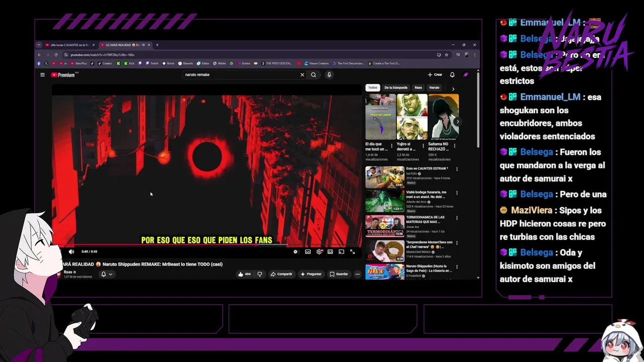Image resolution: width=644 pixels, height=362 pixels.
Task: Select the 'Naruto' filter chip
Action: pyautogui.click(x=434, y=87)
